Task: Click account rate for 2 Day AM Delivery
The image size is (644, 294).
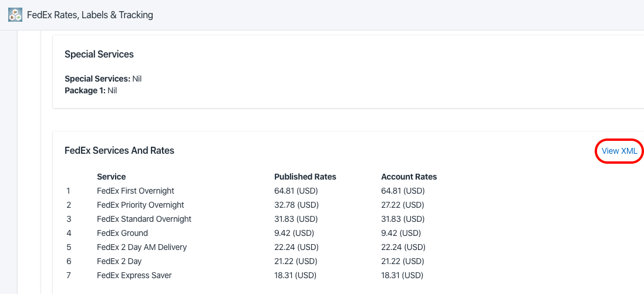Action: coord(403,247)
